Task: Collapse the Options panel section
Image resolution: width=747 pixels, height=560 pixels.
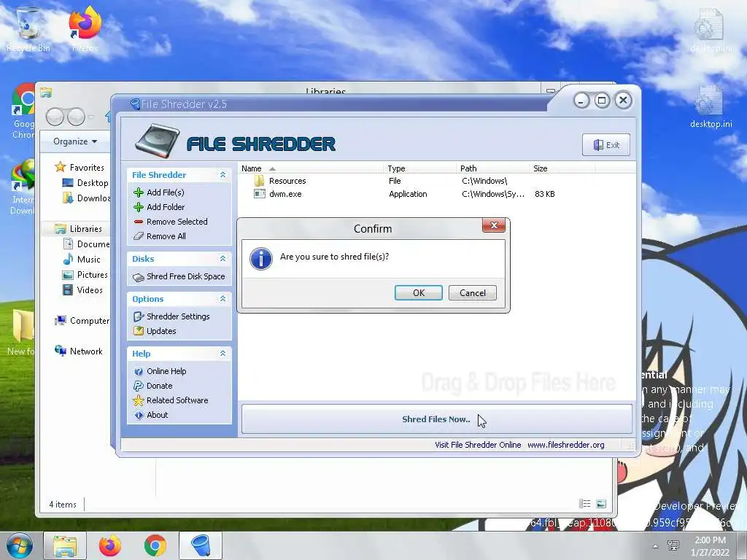Action: (222, 298)
